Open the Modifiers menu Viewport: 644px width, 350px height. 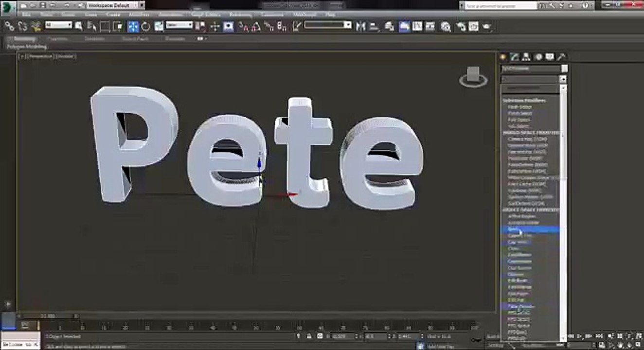(139, 15)
